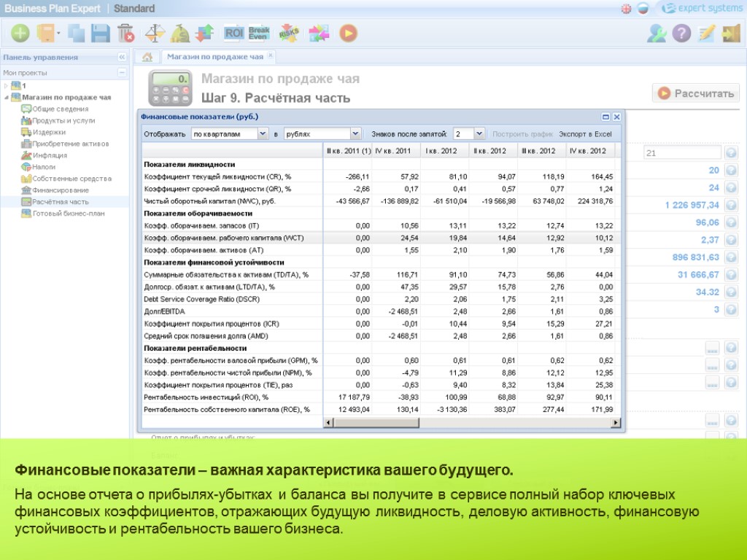Click the money bag toolbar icon

[x=180, y=34]
